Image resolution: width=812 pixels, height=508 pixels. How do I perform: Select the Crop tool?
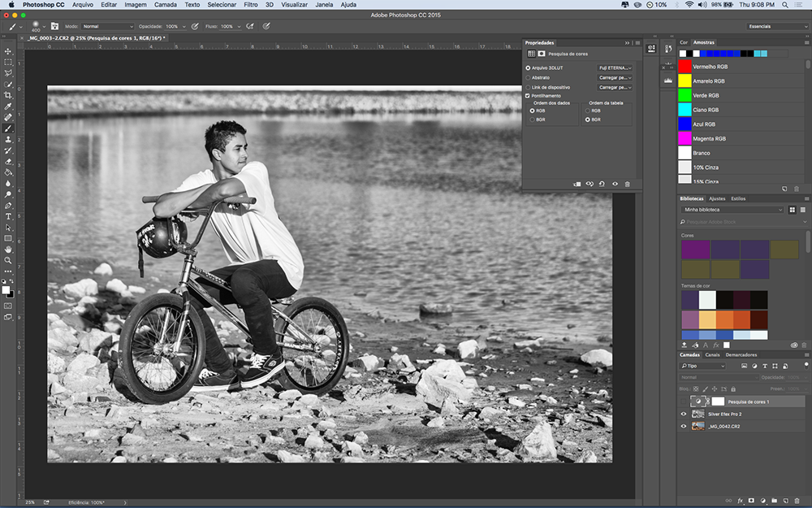click(x=8, y=95)
